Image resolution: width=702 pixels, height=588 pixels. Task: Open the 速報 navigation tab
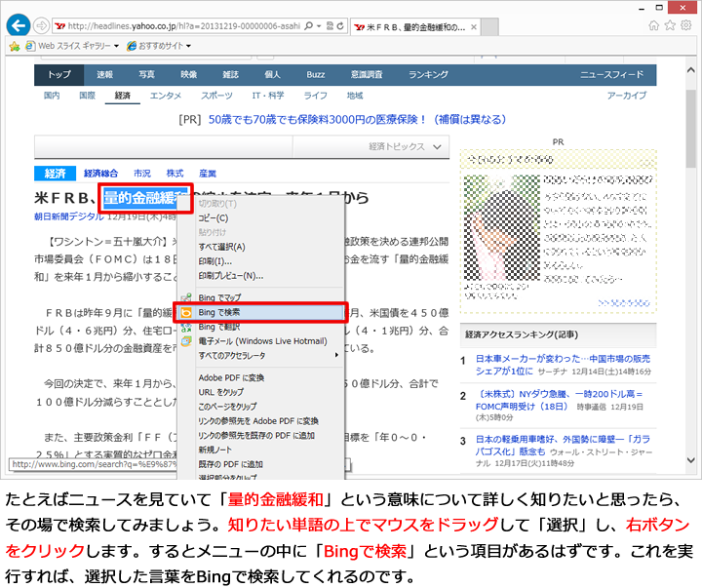point(104,75)
